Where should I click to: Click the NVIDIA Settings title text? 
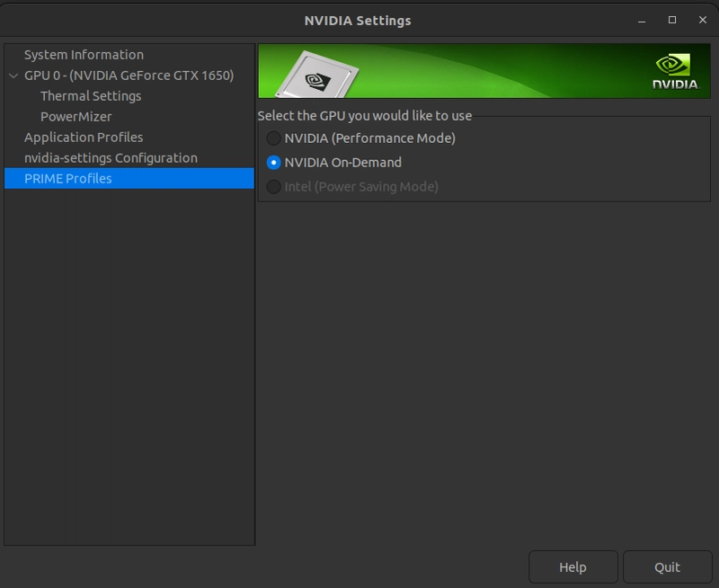[x=358, y=21]
